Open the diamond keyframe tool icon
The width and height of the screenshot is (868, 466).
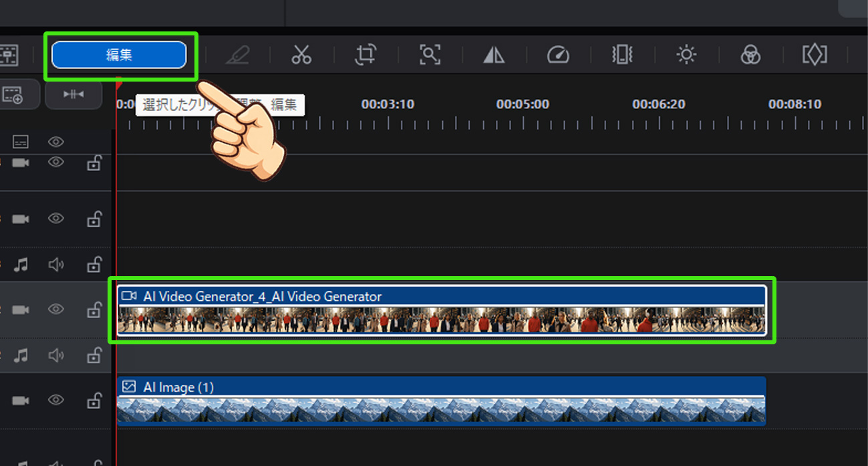click(x=815, y=55)
